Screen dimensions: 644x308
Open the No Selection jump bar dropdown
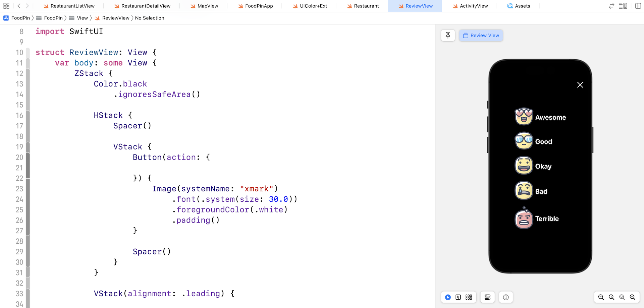[x=150, y=18]
